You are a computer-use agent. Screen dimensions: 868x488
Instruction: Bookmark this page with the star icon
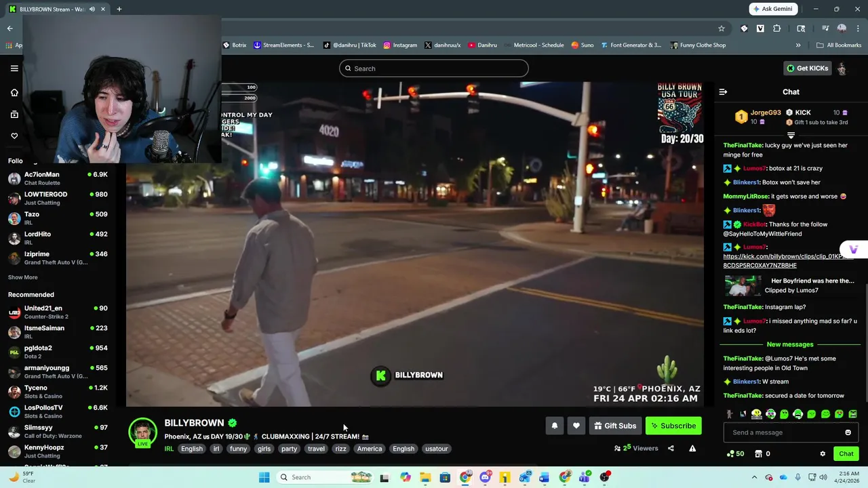722,28
